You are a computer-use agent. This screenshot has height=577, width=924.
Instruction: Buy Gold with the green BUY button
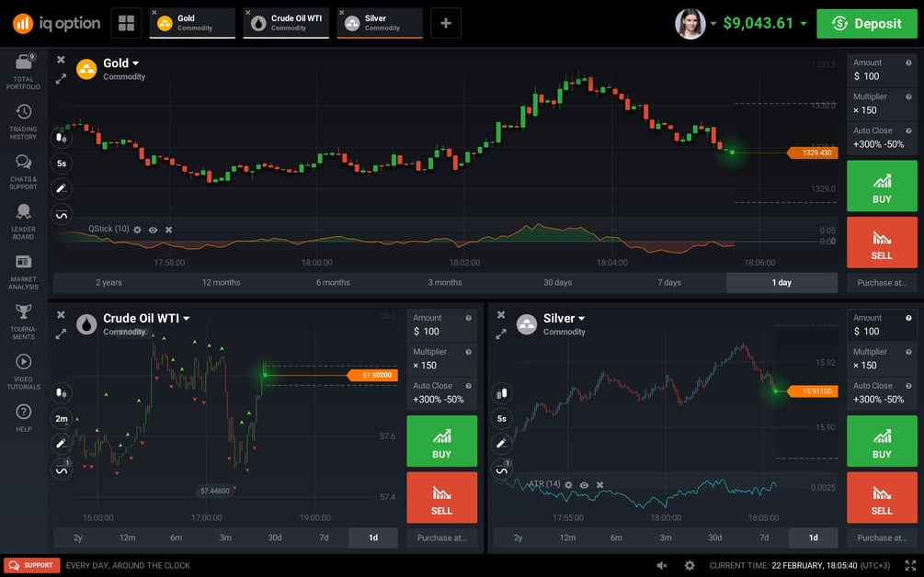click(x=882, y=186)
